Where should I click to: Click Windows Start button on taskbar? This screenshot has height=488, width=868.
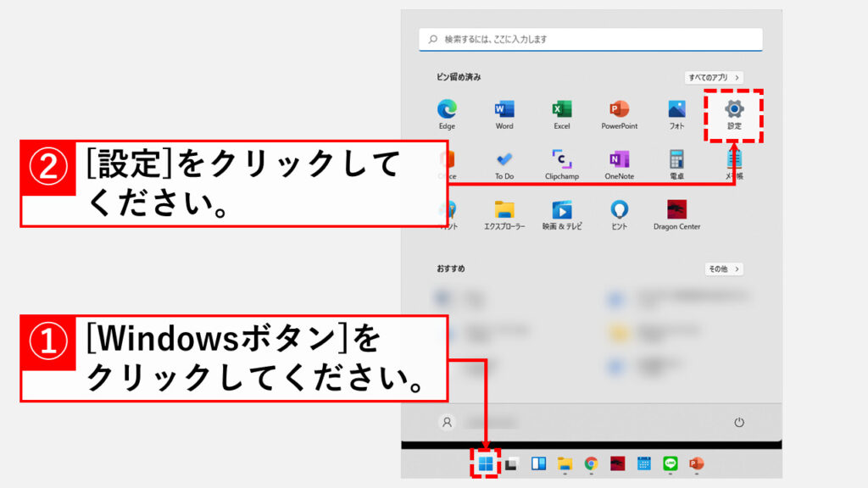click(x=486, y=463)
